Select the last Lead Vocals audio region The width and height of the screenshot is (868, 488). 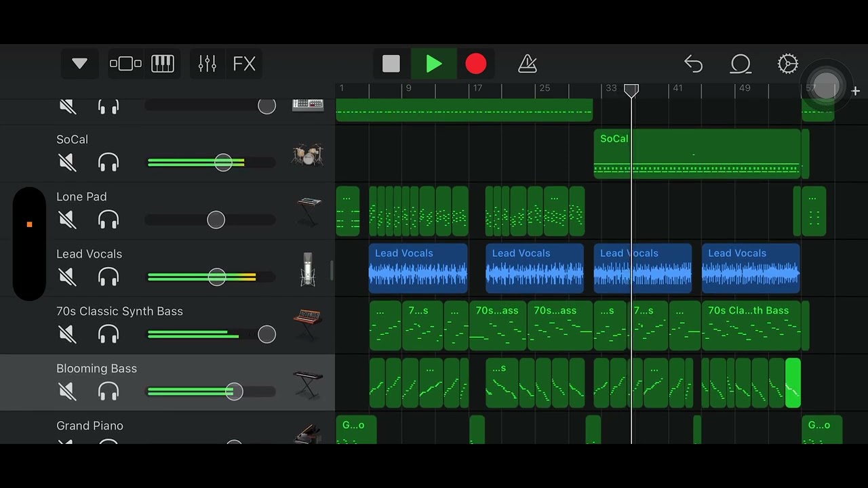click(x=751, y=268)
